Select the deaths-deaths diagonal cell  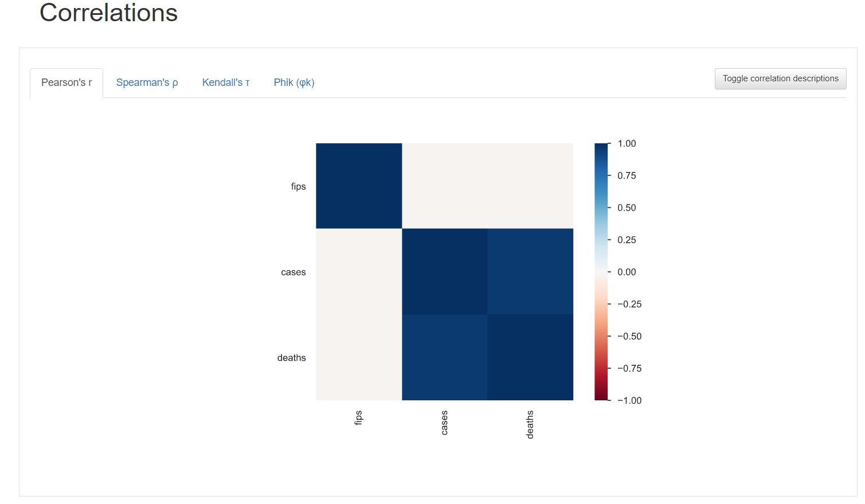530,357
